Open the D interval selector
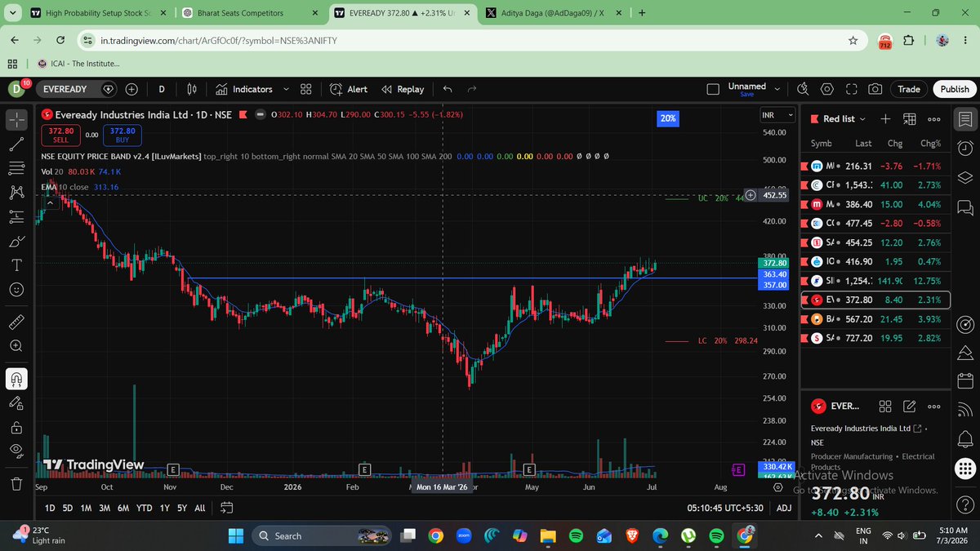 (162, 89)
